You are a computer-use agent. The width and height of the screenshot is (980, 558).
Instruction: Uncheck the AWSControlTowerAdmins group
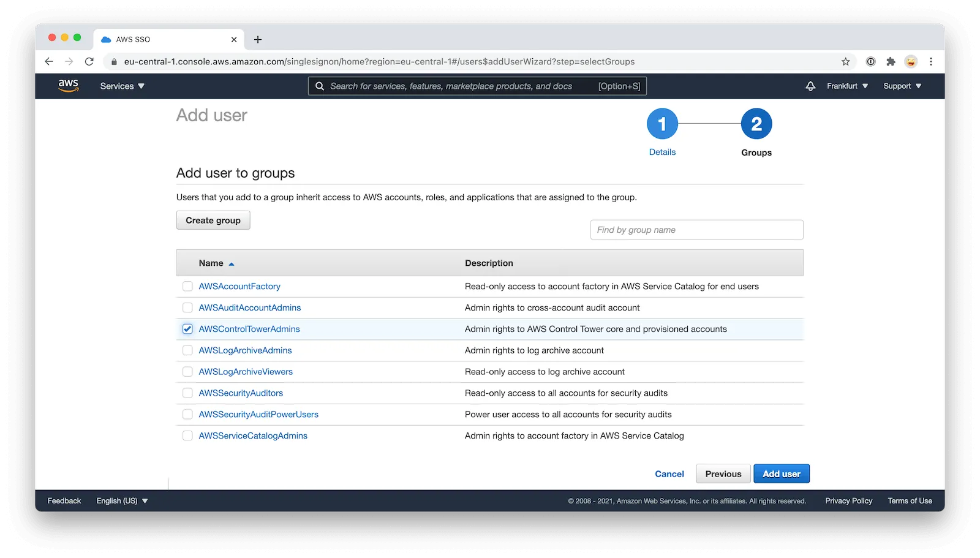[187, 329]
